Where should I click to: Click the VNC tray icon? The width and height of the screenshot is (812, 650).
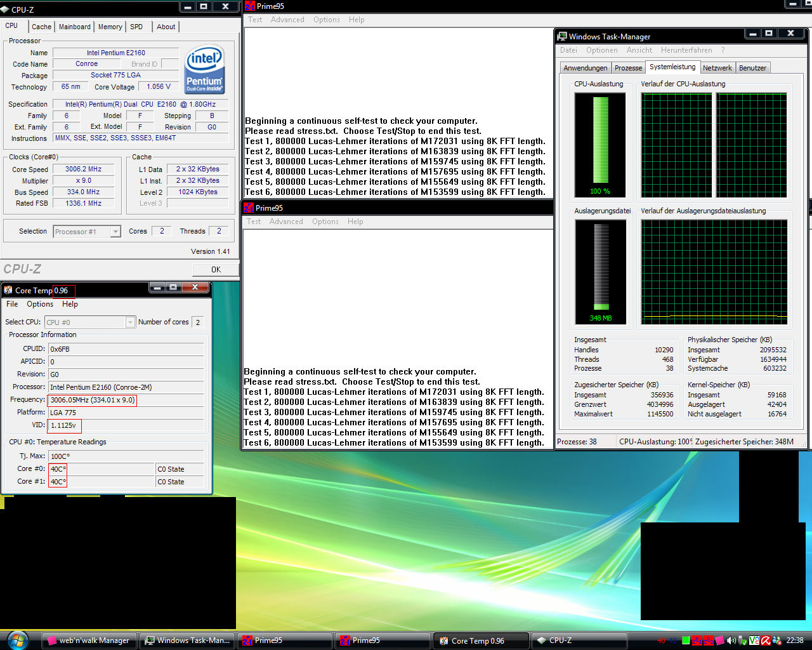coord(754,640)
